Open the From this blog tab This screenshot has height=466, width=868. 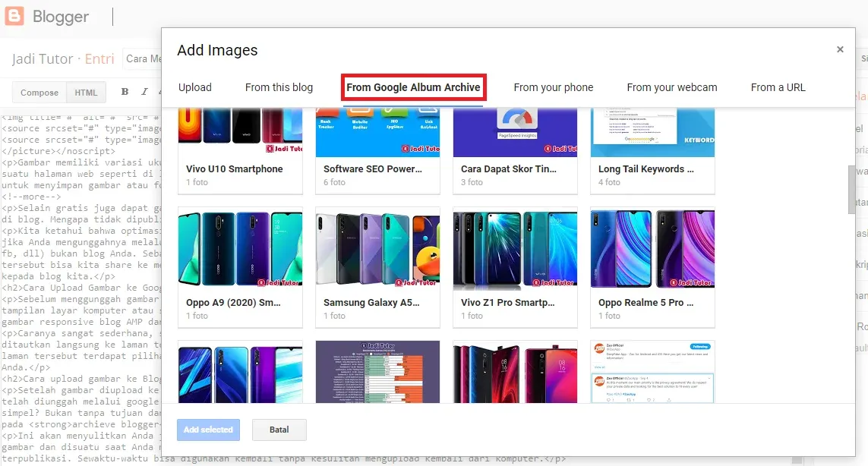(x=279, y=87)
